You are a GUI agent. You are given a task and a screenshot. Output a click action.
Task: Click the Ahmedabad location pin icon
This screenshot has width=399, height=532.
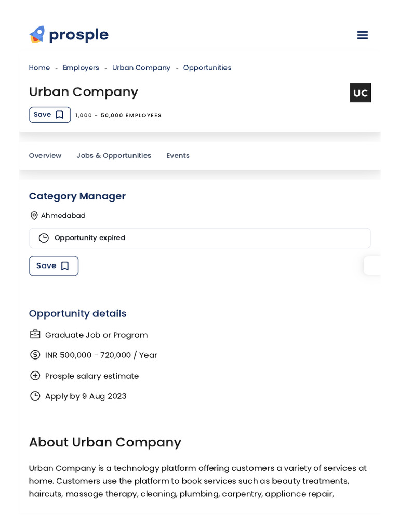coord(34,216)
